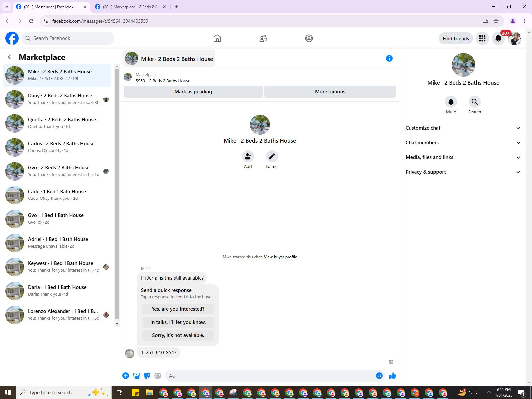Open conversation information icon

pos(389,58)
